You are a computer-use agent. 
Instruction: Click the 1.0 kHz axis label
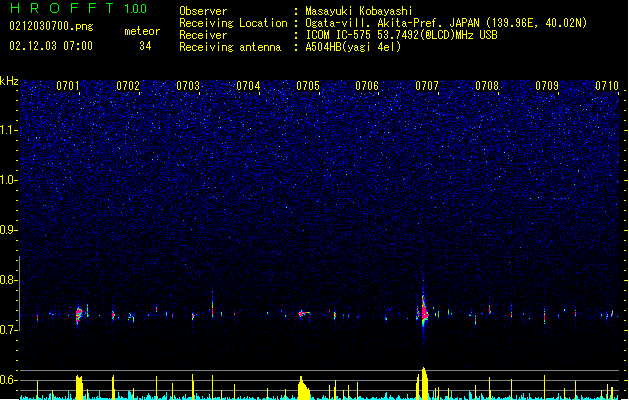[x=9, y=180]
